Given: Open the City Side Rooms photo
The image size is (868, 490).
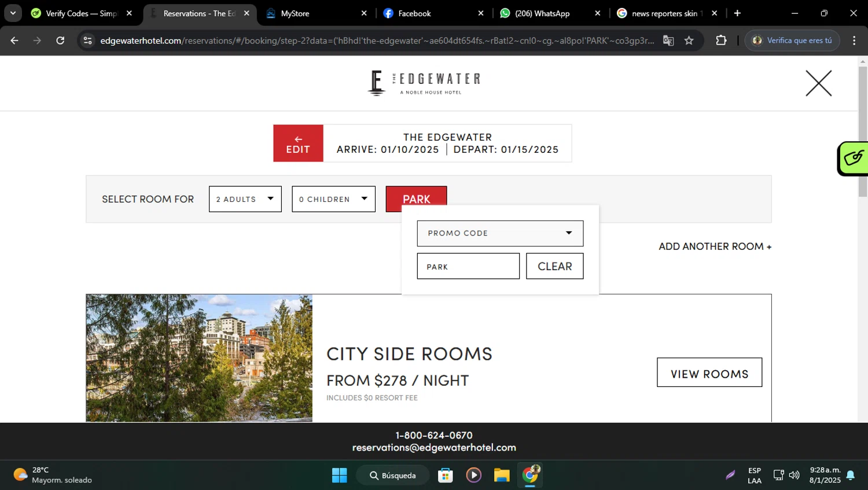Looking at the screenshot, I should [x=199, y=358].
